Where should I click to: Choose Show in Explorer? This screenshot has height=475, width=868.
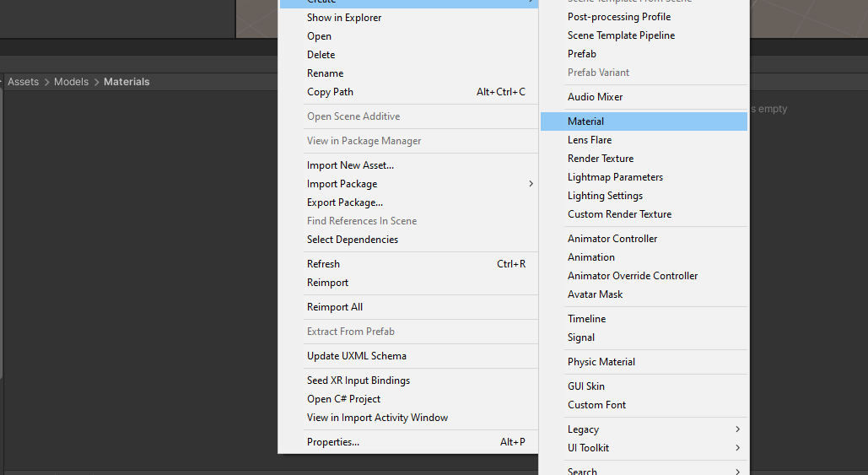pyautogui.click(x=344, y=18)
